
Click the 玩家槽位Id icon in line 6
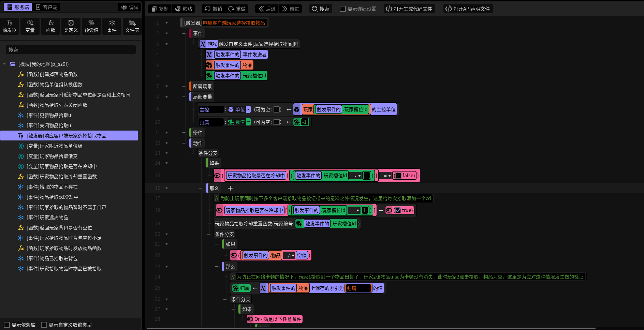(x=209, y=76)
